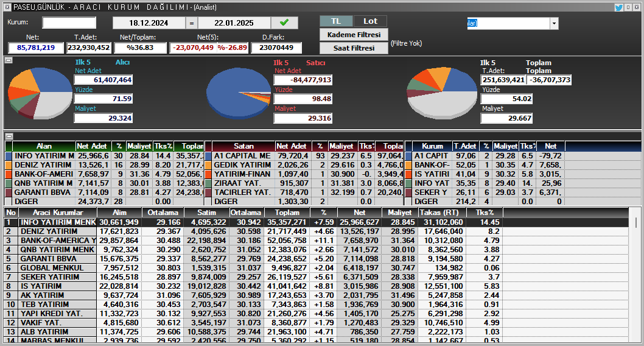644x346 pixels.
Task: Confirm date range with green checkmark
Action: click(x=284, y=23)
